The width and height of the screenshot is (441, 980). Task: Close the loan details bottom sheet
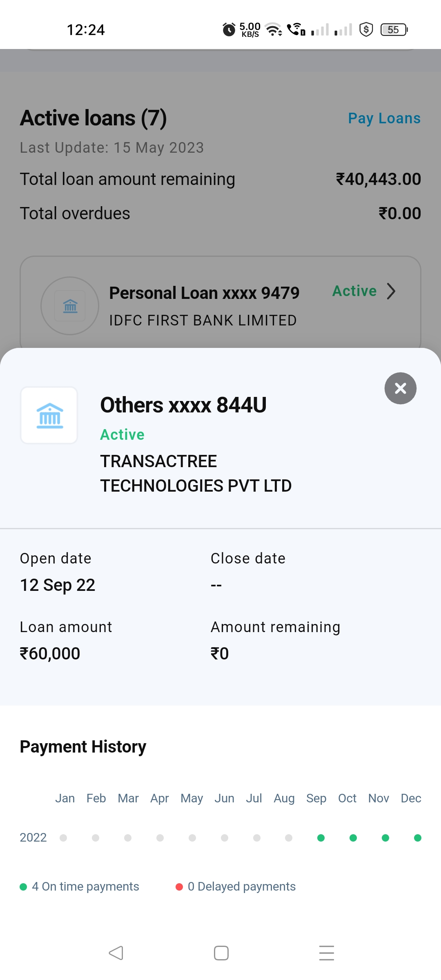[x=400, y=388]
